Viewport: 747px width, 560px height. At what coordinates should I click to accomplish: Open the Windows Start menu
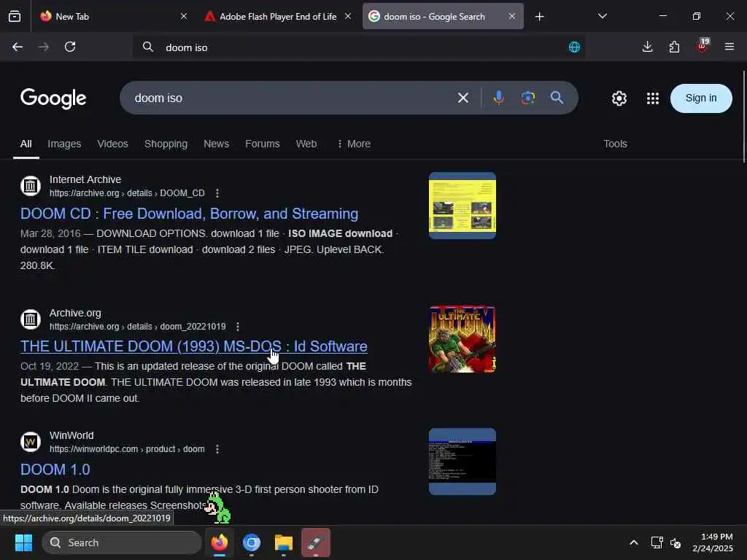tap(23, 542)
